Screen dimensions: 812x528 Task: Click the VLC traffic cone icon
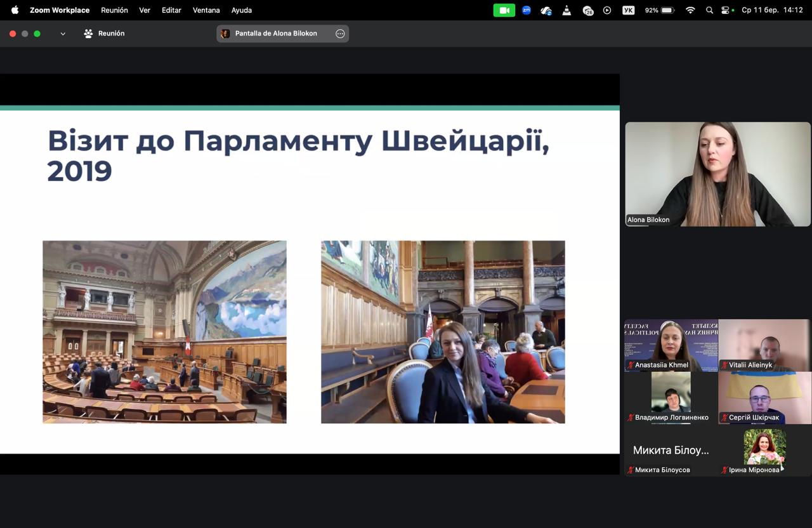[x=566, y=10]
